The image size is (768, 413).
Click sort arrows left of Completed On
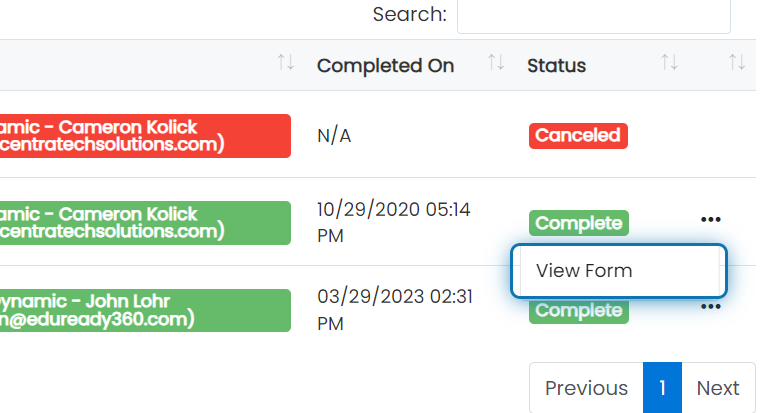pos(286,63)
